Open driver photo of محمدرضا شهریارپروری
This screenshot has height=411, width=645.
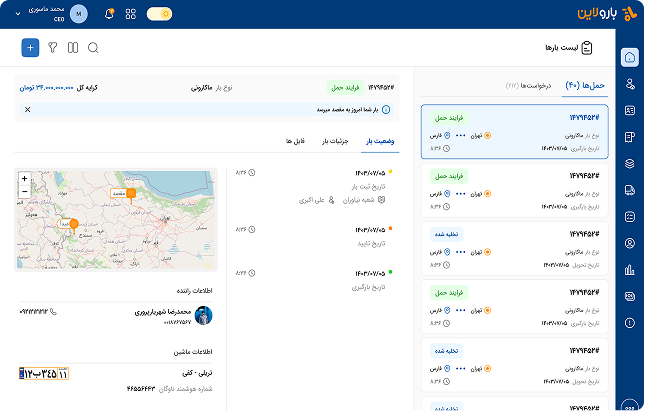tap(203, 316)
